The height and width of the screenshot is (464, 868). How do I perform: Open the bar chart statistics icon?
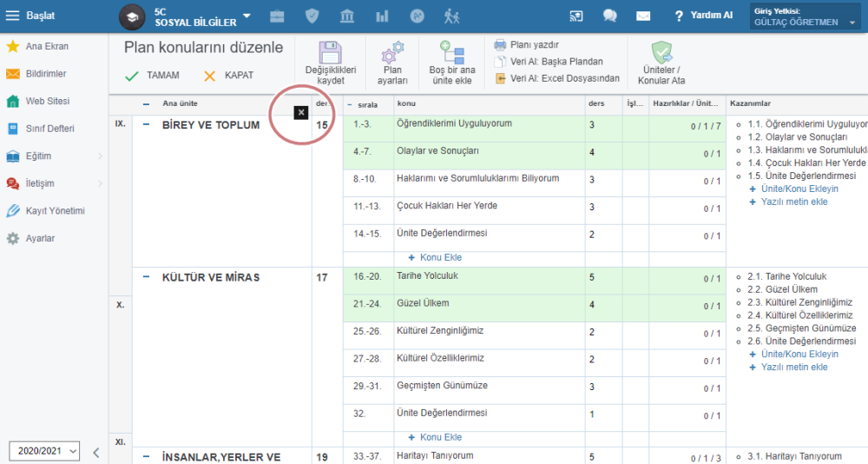click(382, 16)
